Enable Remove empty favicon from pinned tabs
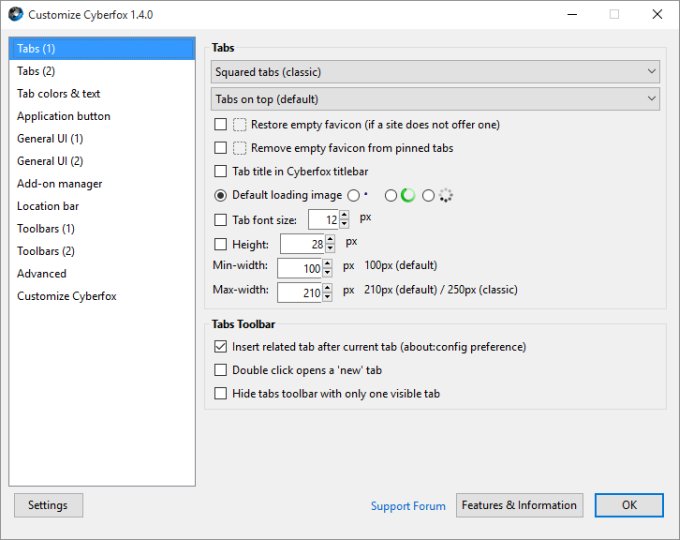 coord(221,148)
